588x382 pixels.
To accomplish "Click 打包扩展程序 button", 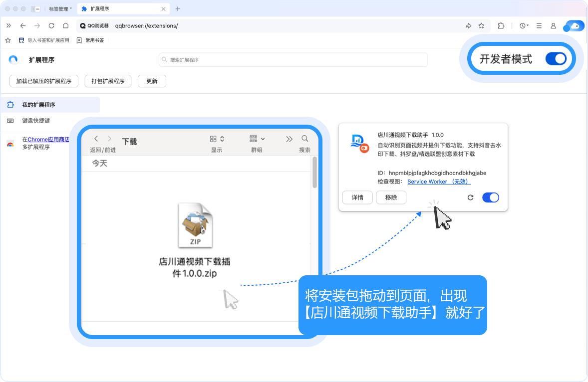I will coord(108,81).
